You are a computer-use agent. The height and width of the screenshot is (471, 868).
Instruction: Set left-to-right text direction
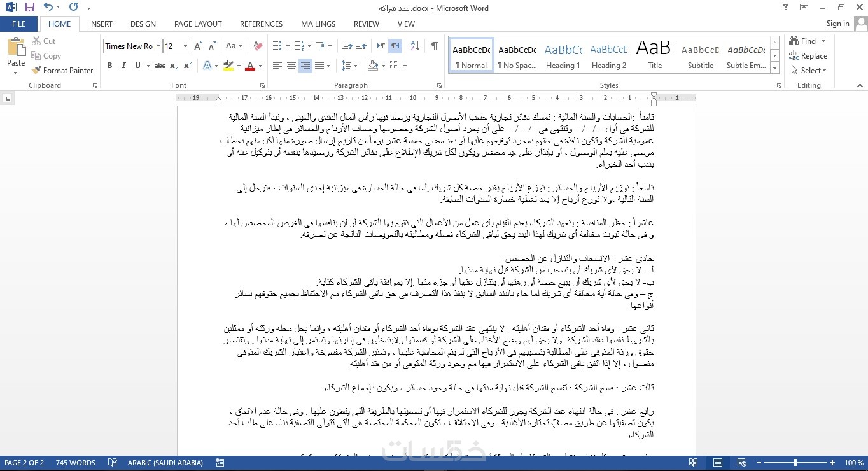coord(381,46)
